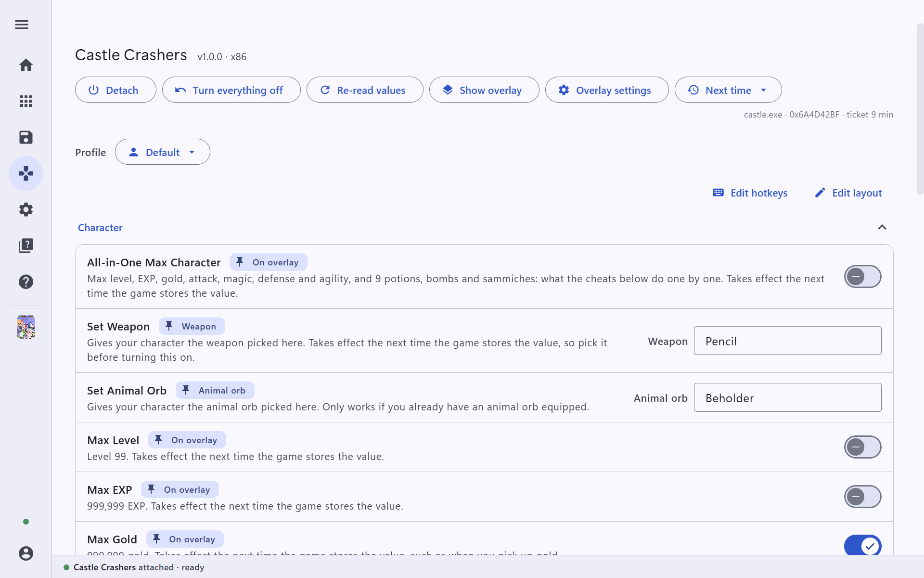Image resolution: width=924 pixels, height=578 pixels.
Task: Click Edit hotkeys link
Action: pos(750,193)
